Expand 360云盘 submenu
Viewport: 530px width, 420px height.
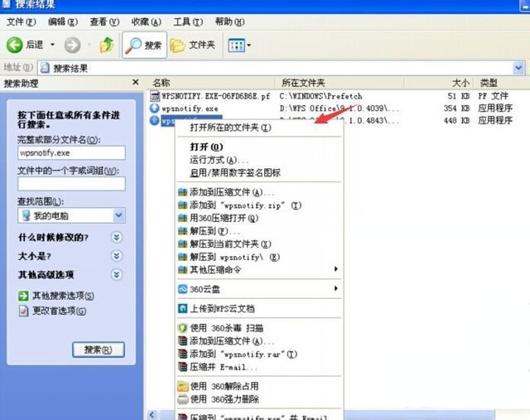pyautogui.click(x=259, y=289)
